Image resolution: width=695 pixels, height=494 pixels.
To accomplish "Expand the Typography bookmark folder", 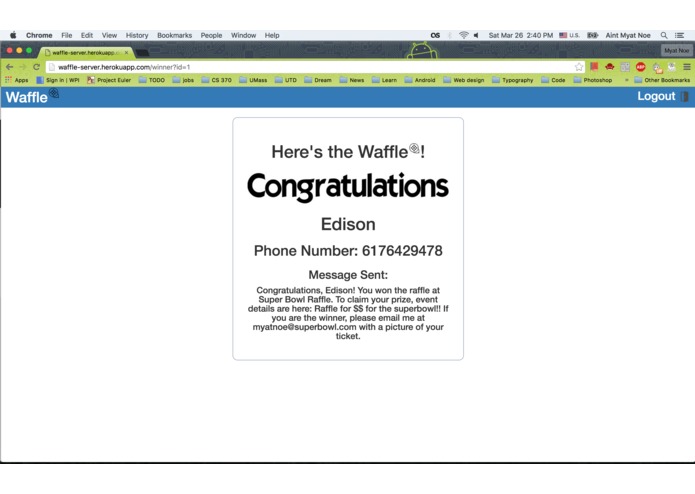I will point(512,80).
